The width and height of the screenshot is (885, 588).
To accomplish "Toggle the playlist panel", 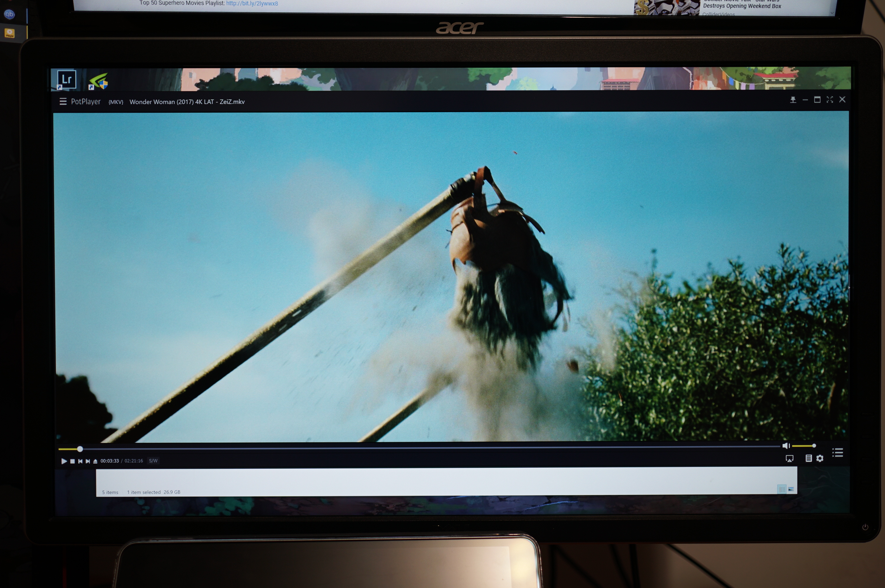I will (x=837, y=453).
